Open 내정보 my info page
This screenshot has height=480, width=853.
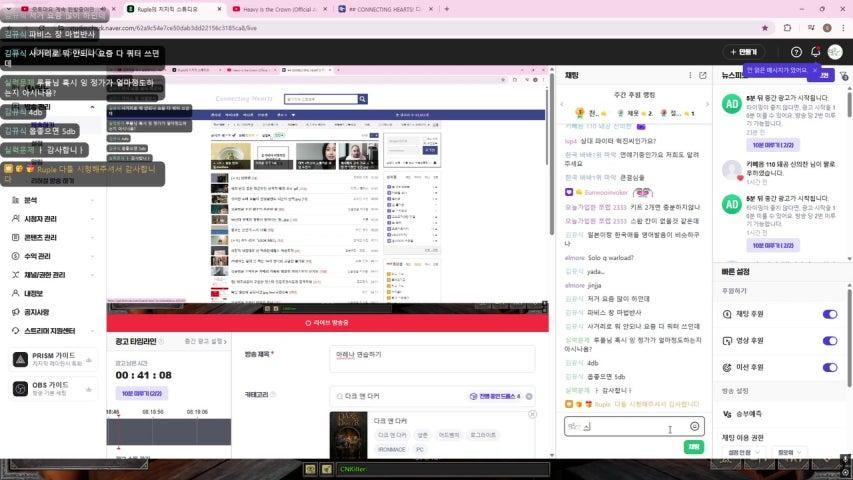(33, 293)
